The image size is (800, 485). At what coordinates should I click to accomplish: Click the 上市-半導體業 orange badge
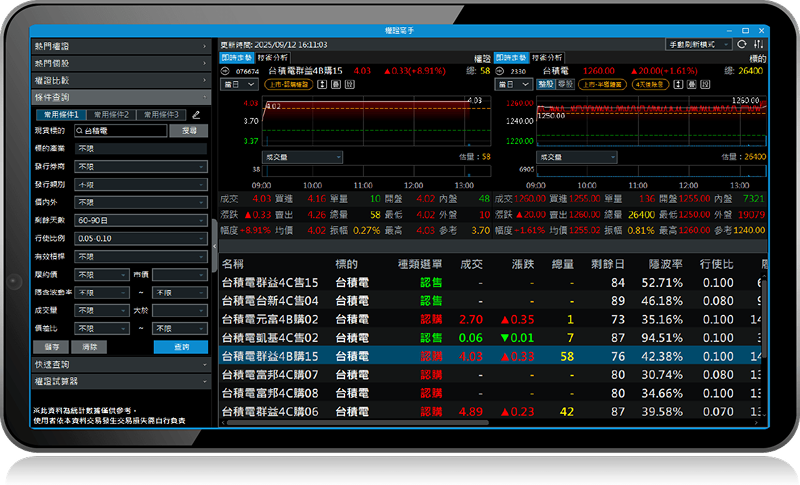tap(603, 84)
